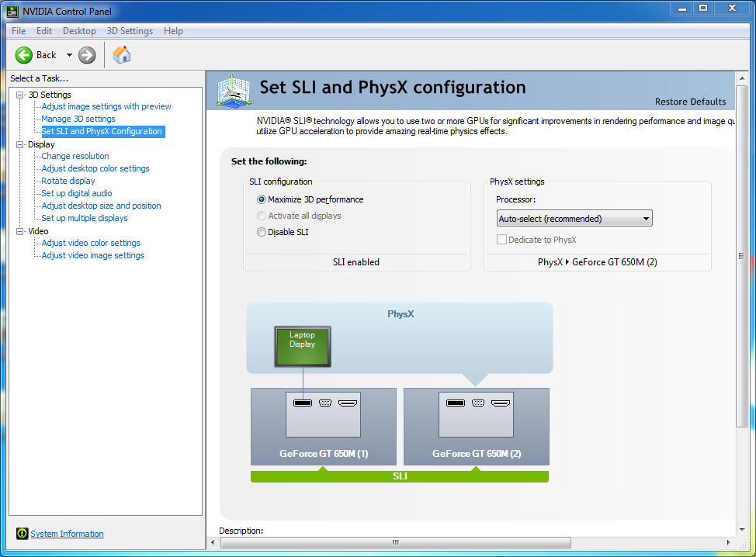
Task: Open Adjust video image settings task
Action: pyautogui.click(x=92, y=255)
